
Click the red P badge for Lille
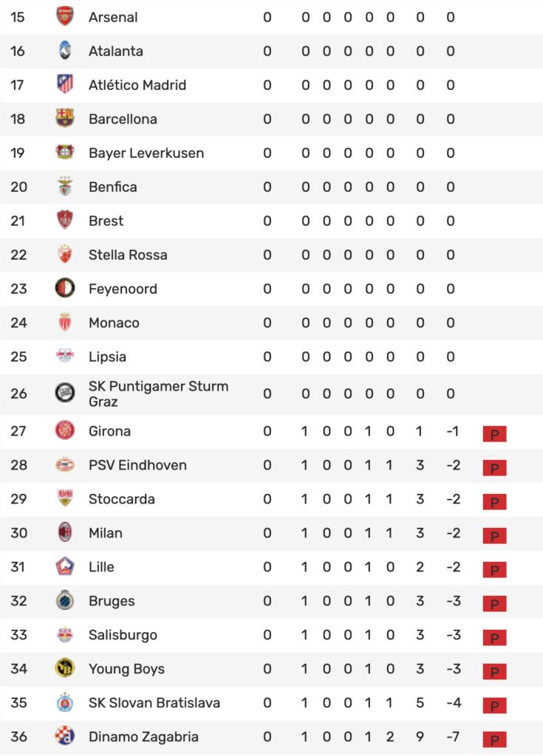(495, 570)
